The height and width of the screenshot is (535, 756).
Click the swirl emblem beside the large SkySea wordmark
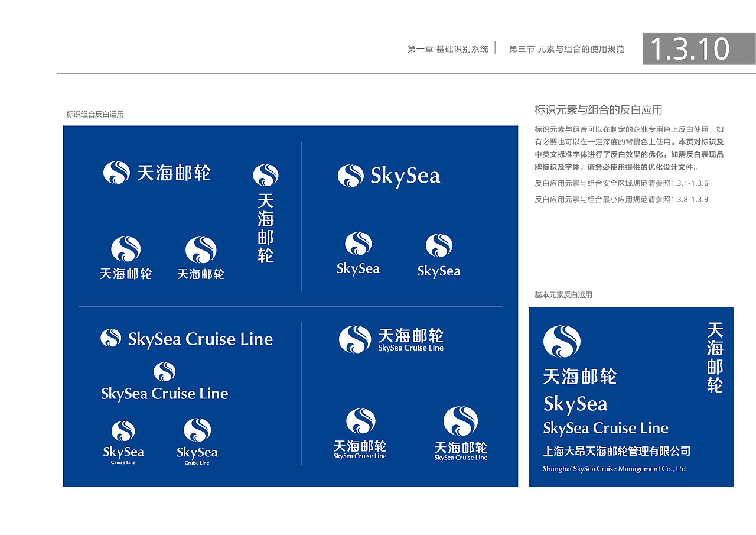[x=351, y=176]
